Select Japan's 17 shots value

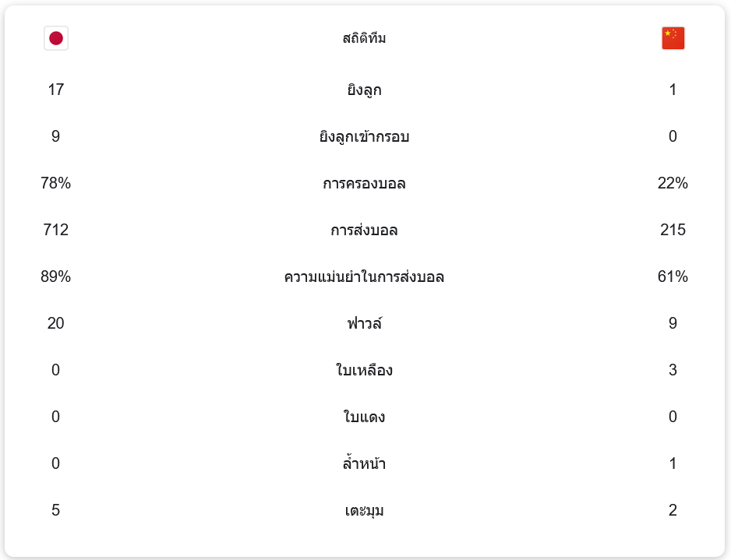tap(56, 90)
